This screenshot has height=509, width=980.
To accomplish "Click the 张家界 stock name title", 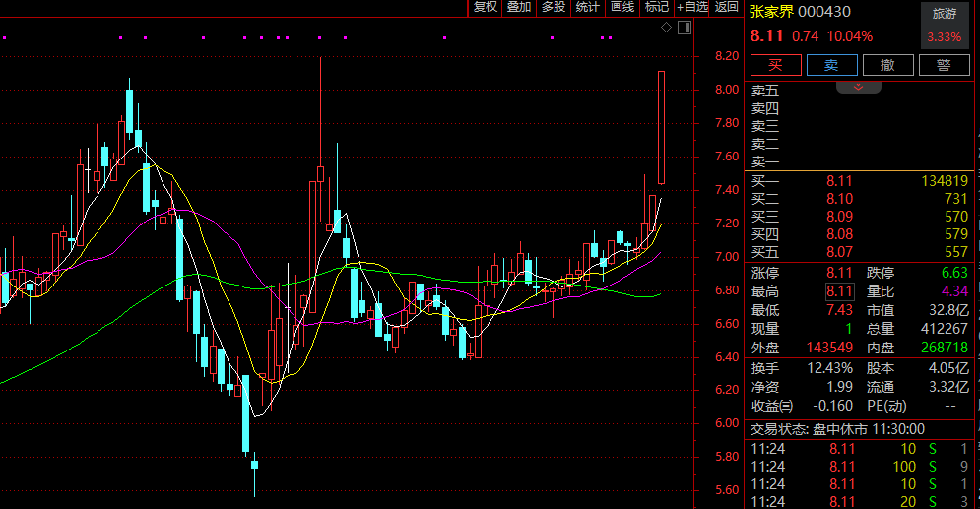I will coord(770,12).
